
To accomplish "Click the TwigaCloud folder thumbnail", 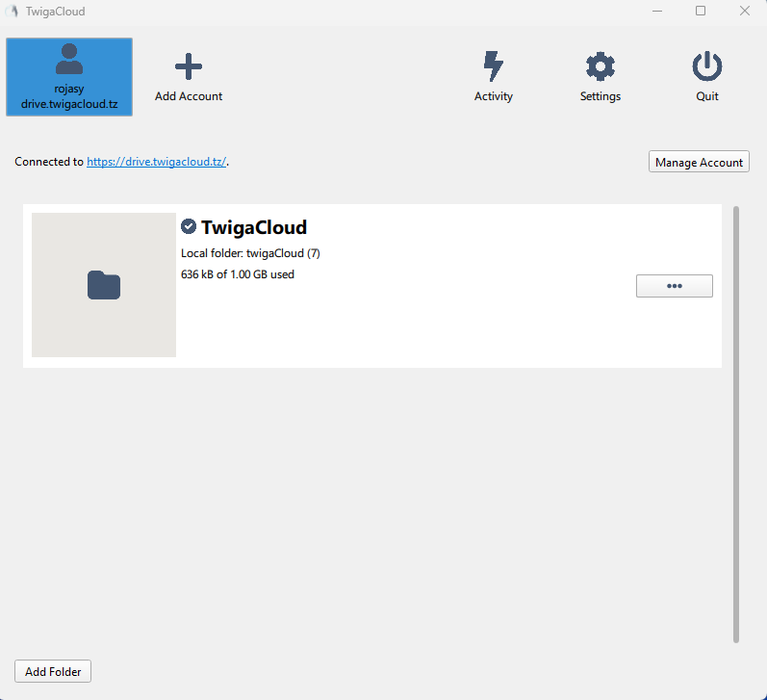I will click(104, 285).
